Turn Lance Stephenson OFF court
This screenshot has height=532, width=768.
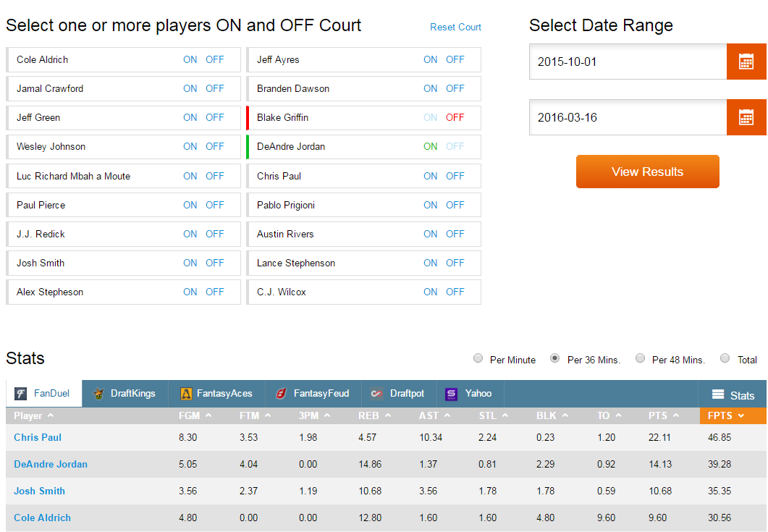(455, 263)
